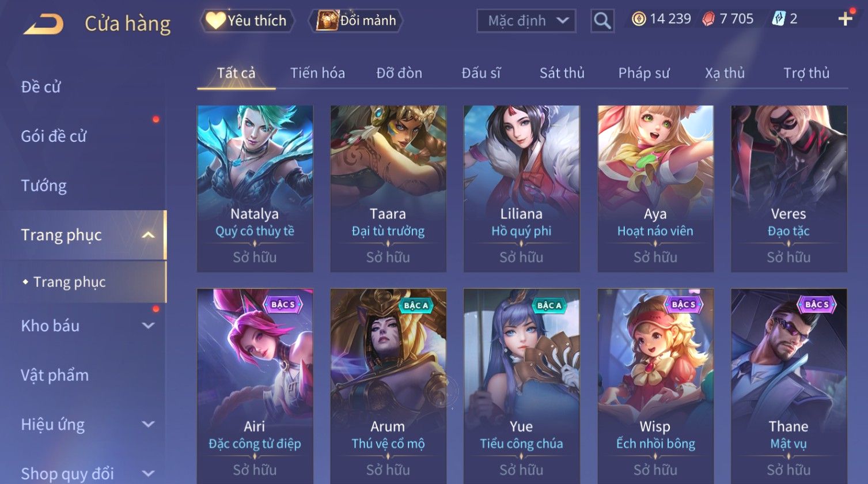Tap the plus icon to add currency
Screen dimensions: 868x484
pyautogui.click(x=845, y=19)
